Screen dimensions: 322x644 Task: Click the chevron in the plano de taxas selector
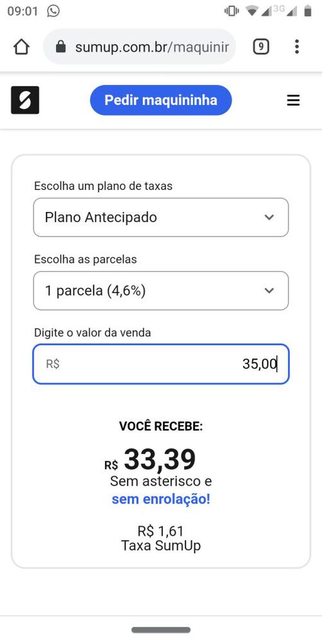[269, 217]
